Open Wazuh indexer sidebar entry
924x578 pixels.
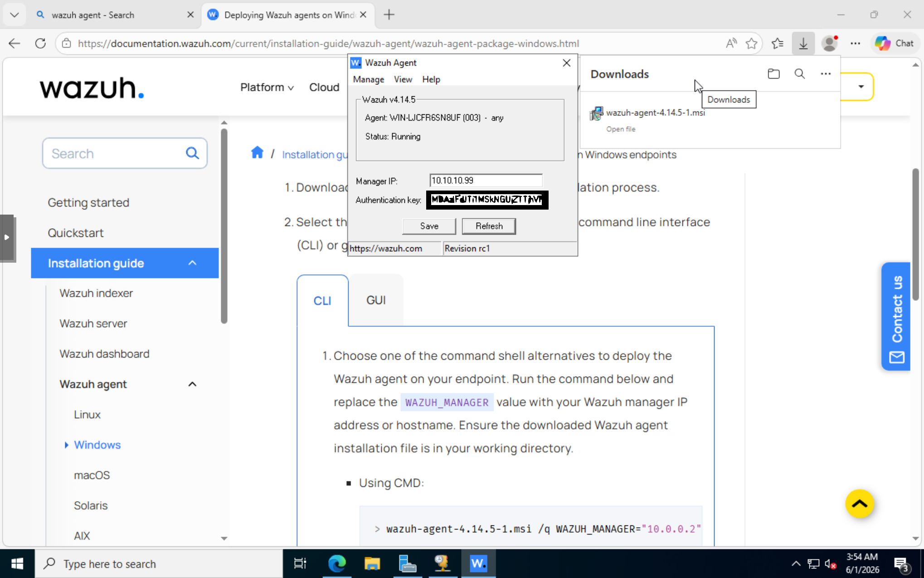[x=96, y=293]
